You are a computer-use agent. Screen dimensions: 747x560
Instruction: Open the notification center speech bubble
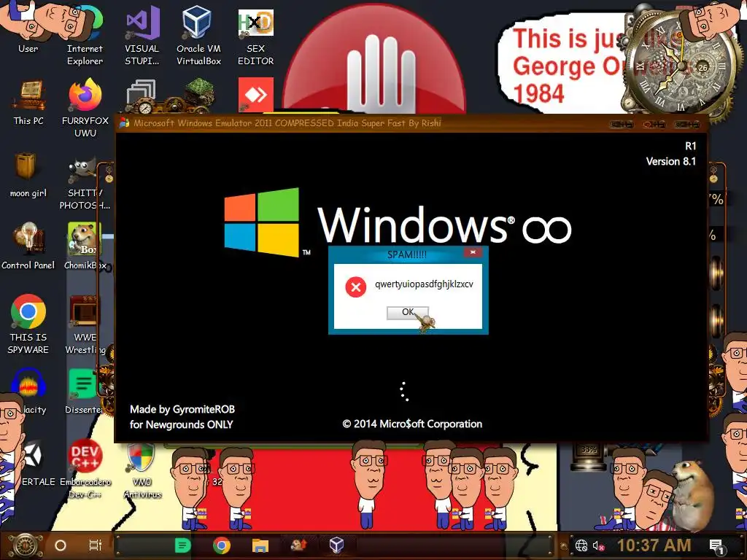click(717, 546)
